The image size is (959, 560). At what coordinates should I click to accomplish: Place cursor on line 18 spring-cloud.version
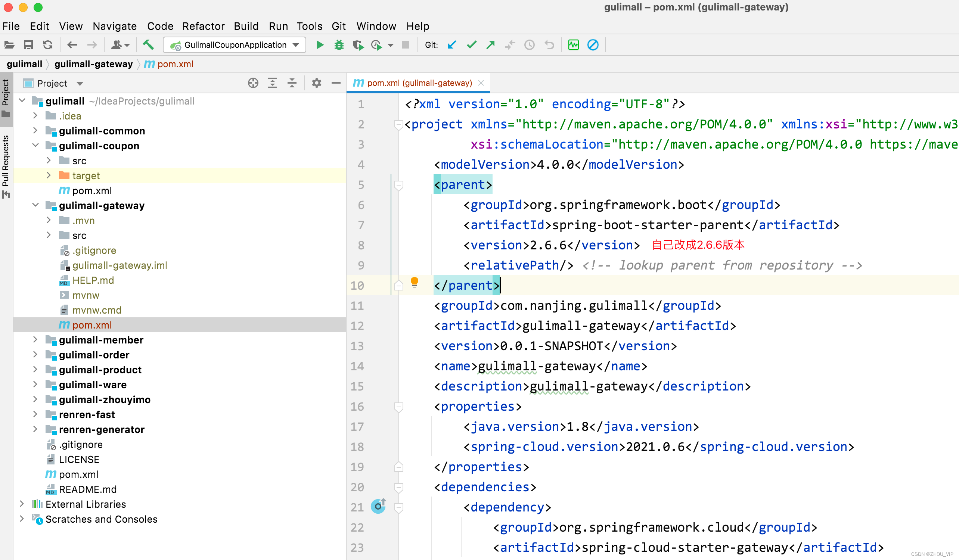[x=659, y=447]
